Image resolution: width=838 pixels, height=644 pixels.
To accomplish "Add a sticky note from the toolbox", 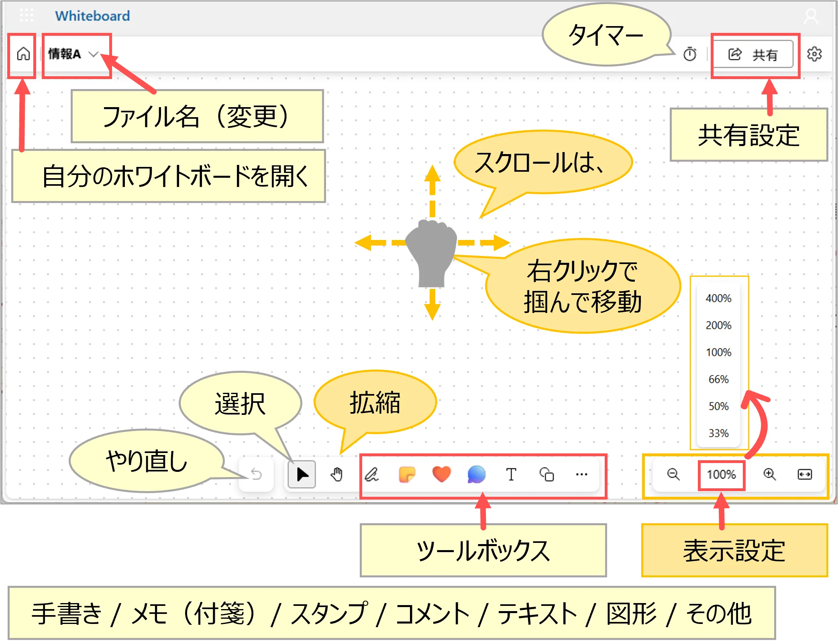I will point(406,474).
